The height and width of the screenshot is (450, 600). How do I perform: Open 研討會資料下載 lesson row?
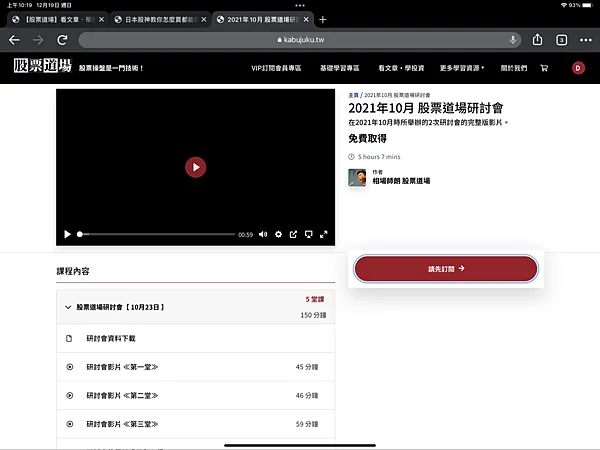pos(196,338)
